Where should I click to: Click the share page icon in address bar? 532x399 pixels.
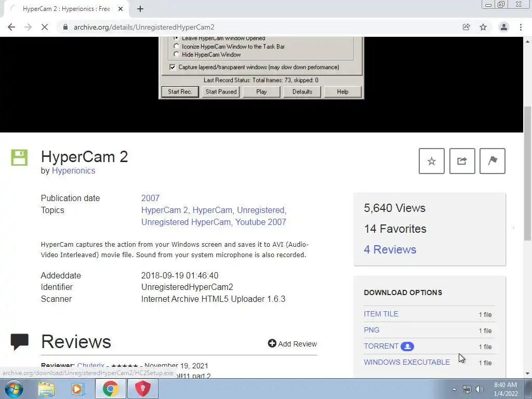click(467, 27)
